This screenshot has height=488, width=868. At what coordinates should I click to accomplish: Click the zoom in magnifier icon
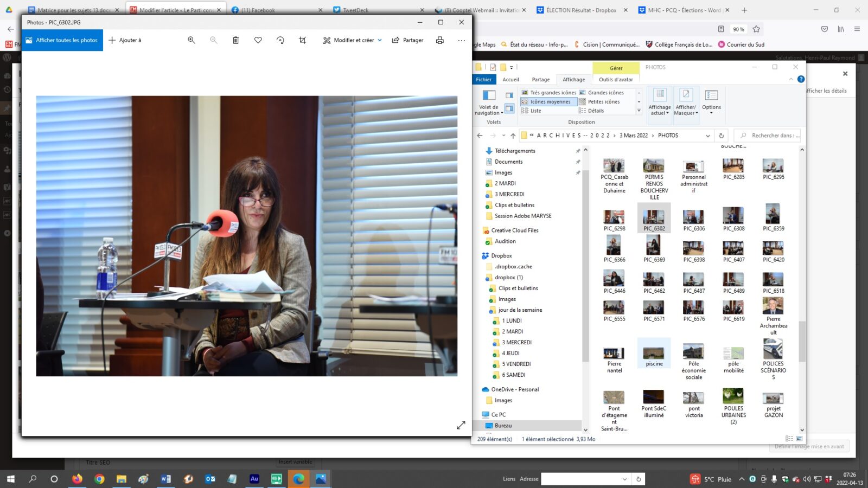click(191, 40)
